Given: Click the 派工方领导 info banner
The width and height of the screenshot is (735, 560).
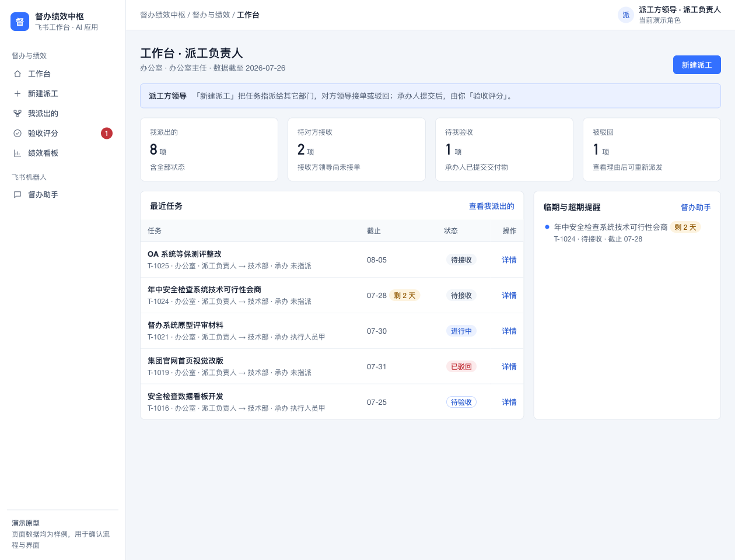Looking at the screenshot, I should click(430, 96).
